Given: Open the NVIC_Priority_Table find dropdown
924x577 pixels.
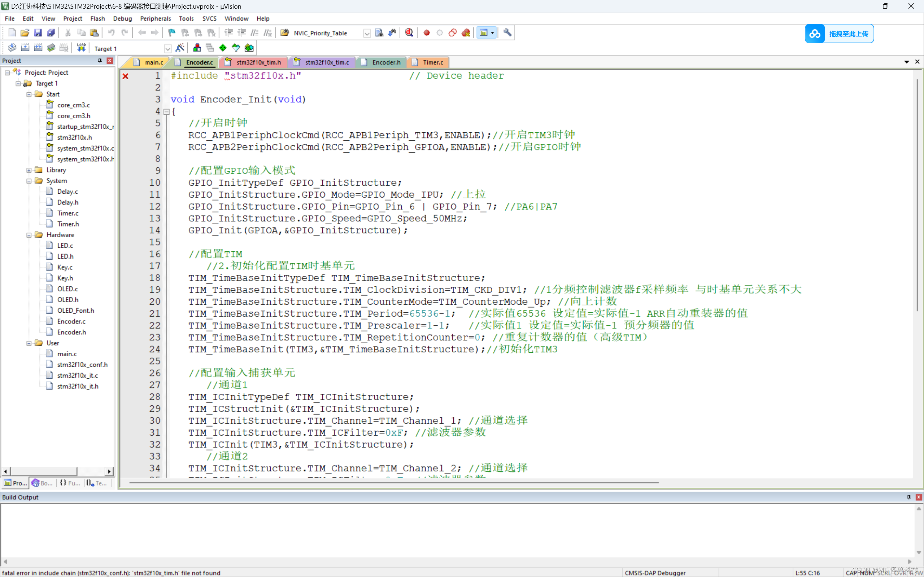Looking at the screenshot, I should pos(367,34).
